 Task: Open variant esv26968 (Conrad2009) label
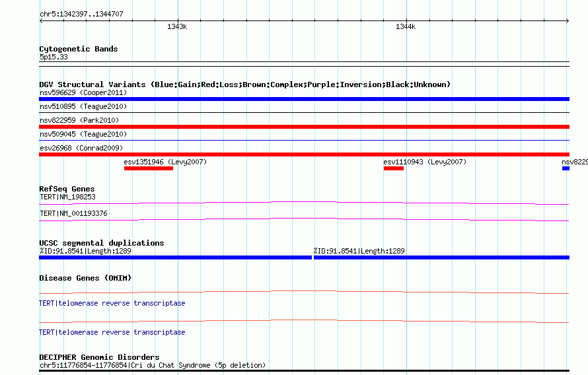pos(81,148)
